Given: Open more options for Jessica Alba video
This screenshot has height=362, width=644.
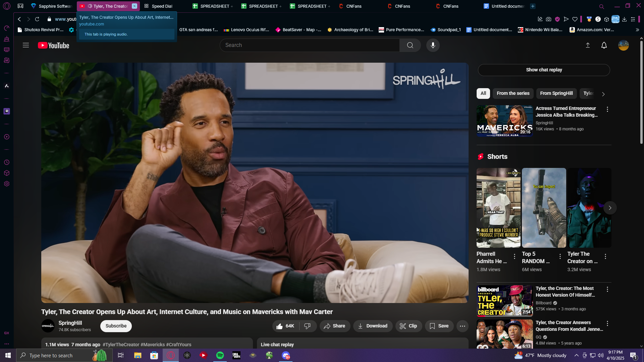Looking at the screenshot, I should (607, 109).
